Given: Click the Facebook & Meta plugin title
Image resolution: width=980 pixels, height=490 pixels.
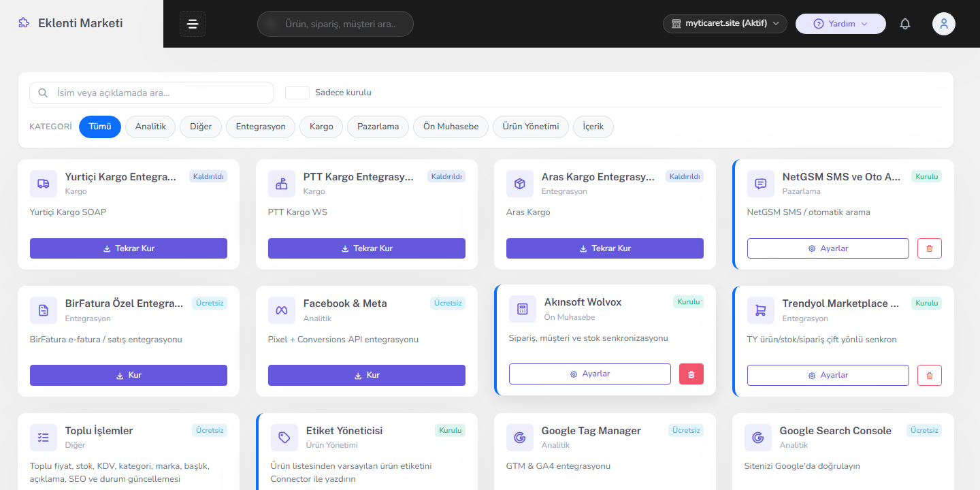Looking at the screenshot, I should coord(345,304).
